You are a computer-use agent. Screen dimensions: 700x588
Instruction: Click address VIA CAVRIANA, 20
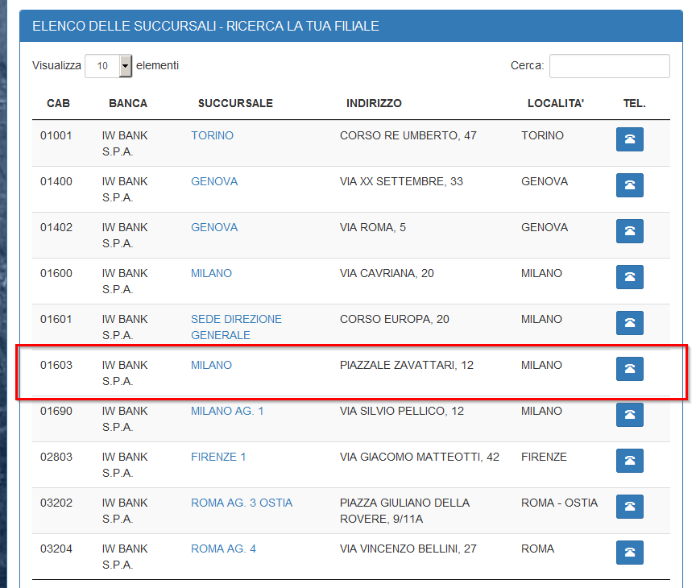click(x=387, y=273)
